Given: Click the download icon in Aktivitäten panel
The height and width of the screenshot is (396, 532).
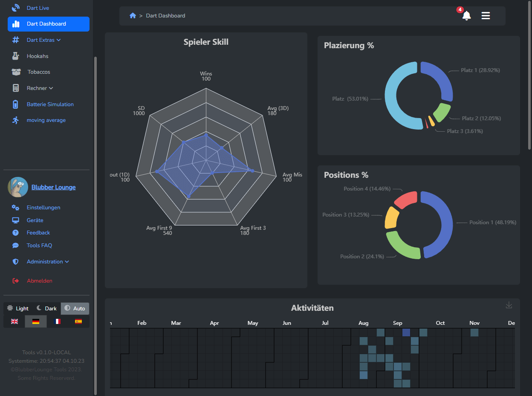Looking at the screenshot, I should pos(509,305).
